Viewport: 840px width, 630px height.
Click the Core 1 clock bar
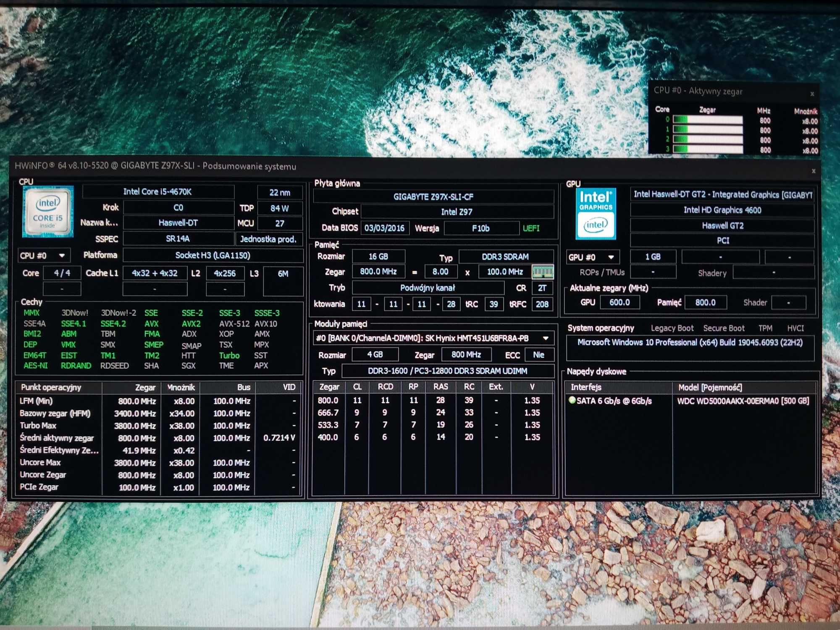click(x=708, y=129)
